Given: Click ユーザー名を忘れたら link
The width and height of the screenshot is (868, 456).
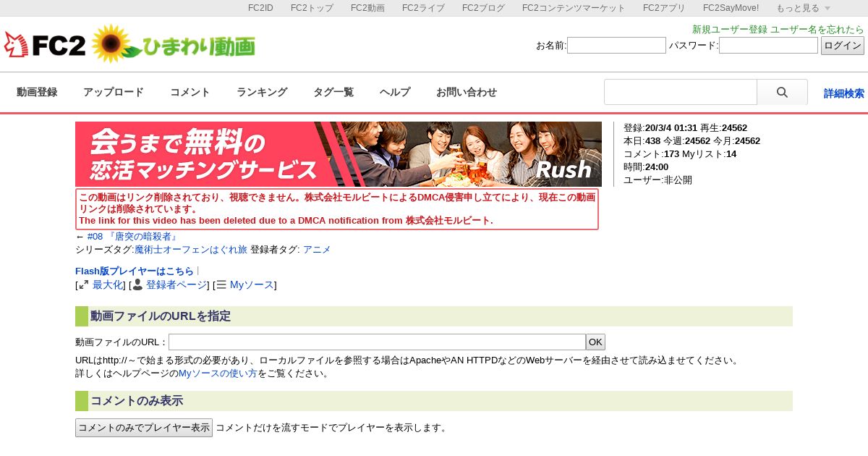Looking at the screenshot, I should tap(817, 30).
